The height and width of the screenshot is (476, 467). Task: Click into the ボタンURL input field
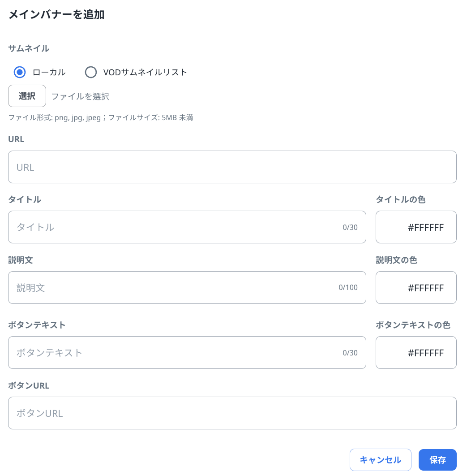click(x=232, y=413)
